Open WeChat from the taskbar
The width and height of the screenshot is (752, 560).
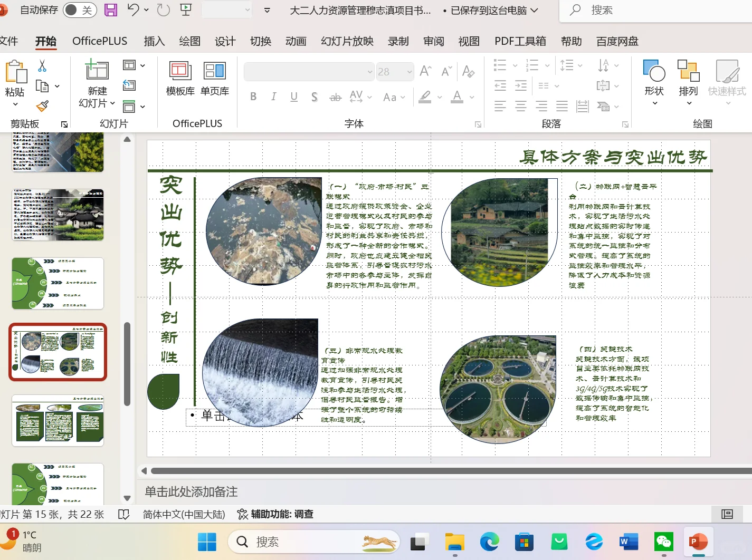pos(663,542)
